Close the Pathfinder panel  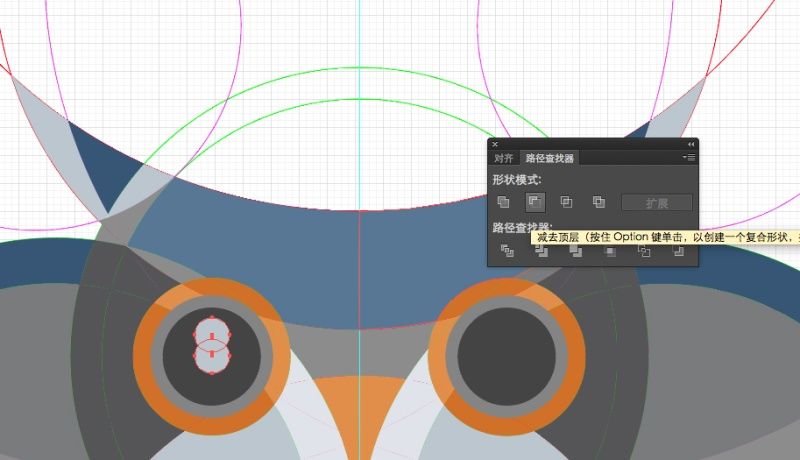[495, 144]
